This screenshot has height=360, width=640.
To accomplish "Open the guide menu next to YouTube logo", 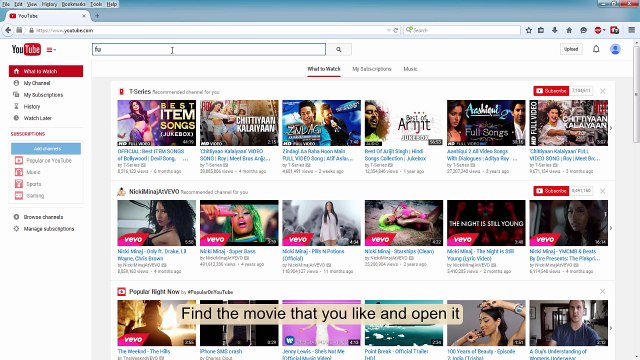I will [51, 50].
